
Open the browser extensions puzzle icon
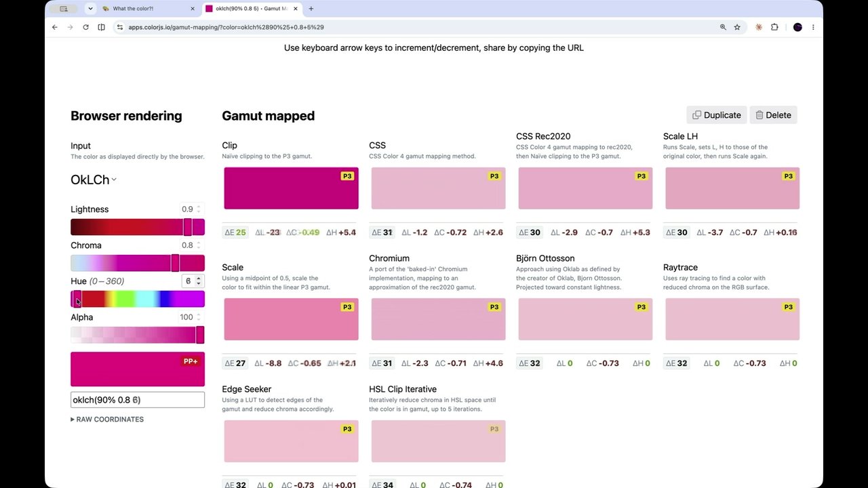tap(774, 27)
